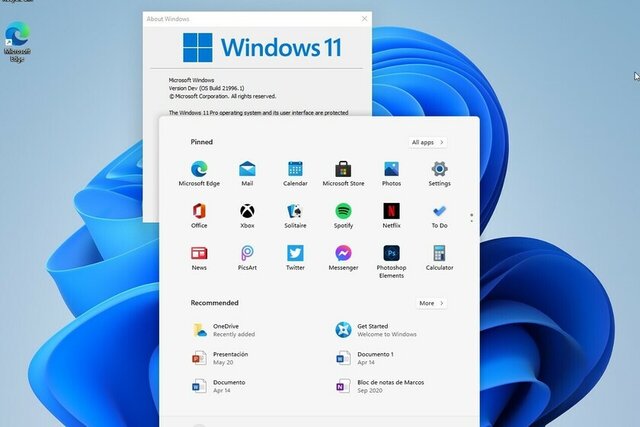The image size is (640, 427).
Task: Launch Messenger
Action: [343, 258]
